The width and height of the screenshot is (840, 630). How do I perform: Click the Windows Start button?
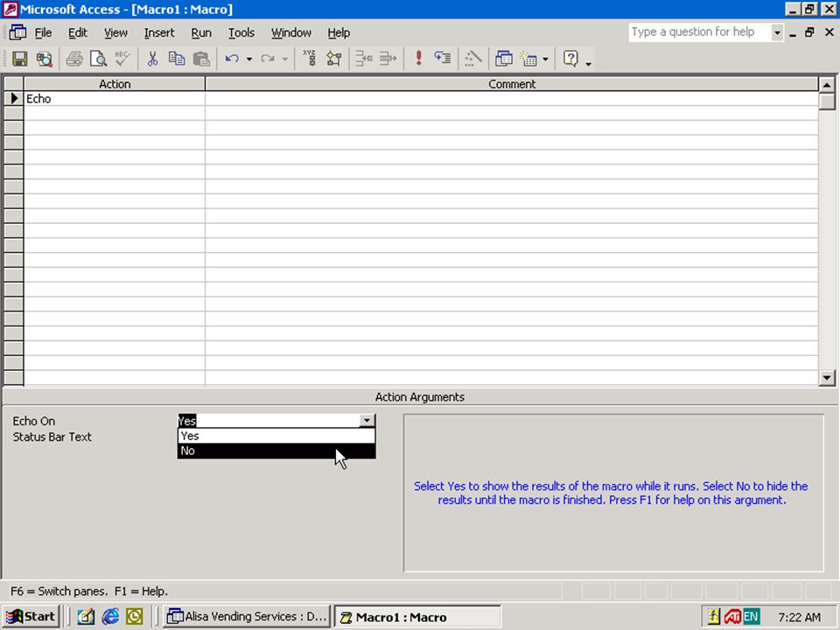(31, 617)
